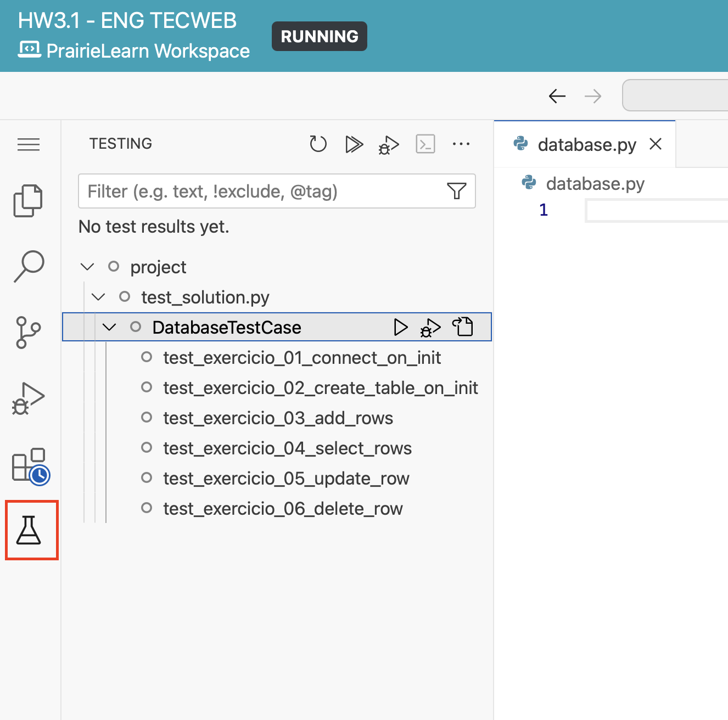Select test_exercicio_03_add_rows test

click(278, 418)
